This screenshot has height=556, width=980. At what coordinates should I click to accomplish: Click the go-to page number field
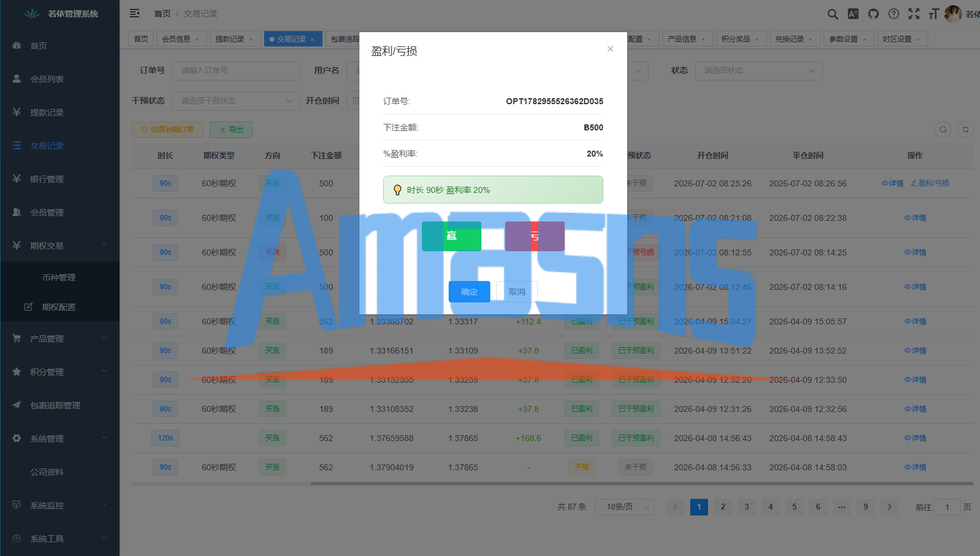(947, 507)
